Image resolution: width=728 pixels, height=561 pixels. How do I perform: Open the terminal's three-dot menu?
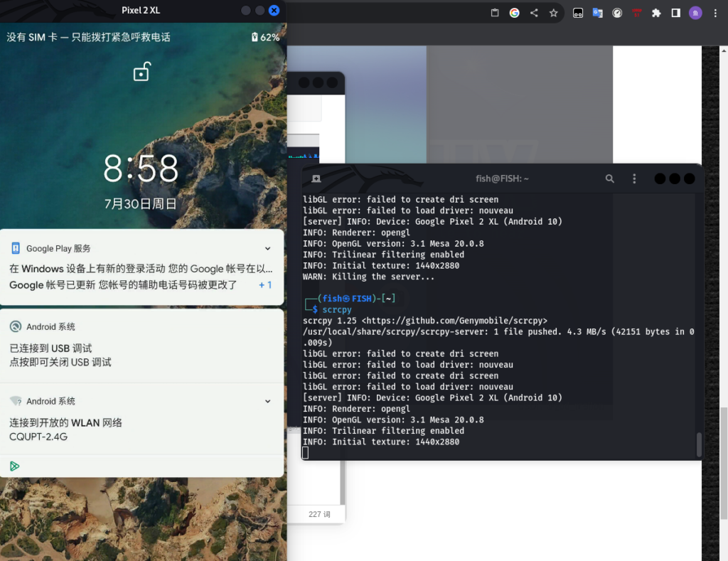click(x=634, y=178)
